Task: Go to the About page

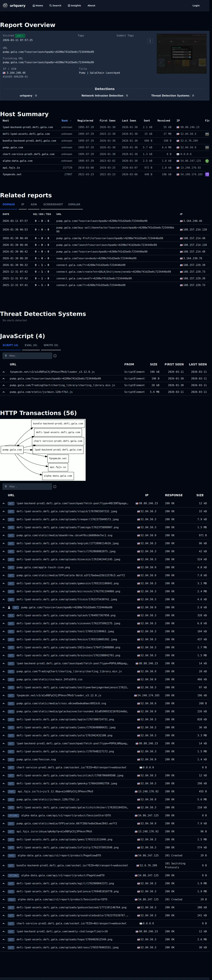Action: pyautogui.click(x=91, y=6)
